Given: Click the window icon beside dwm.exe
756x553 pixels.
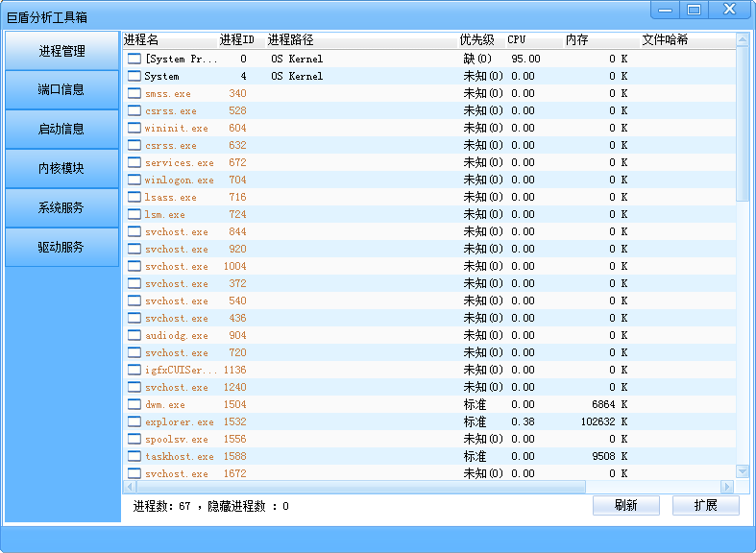Looking at the screenshot, I should (134, 405).
